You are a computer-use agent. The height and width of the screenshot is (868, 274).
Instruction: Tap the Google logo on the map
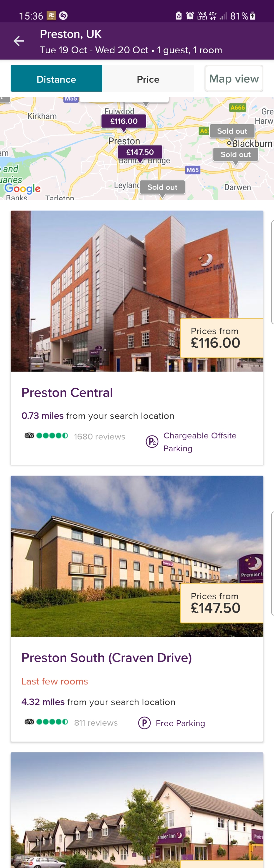point(23,189)
